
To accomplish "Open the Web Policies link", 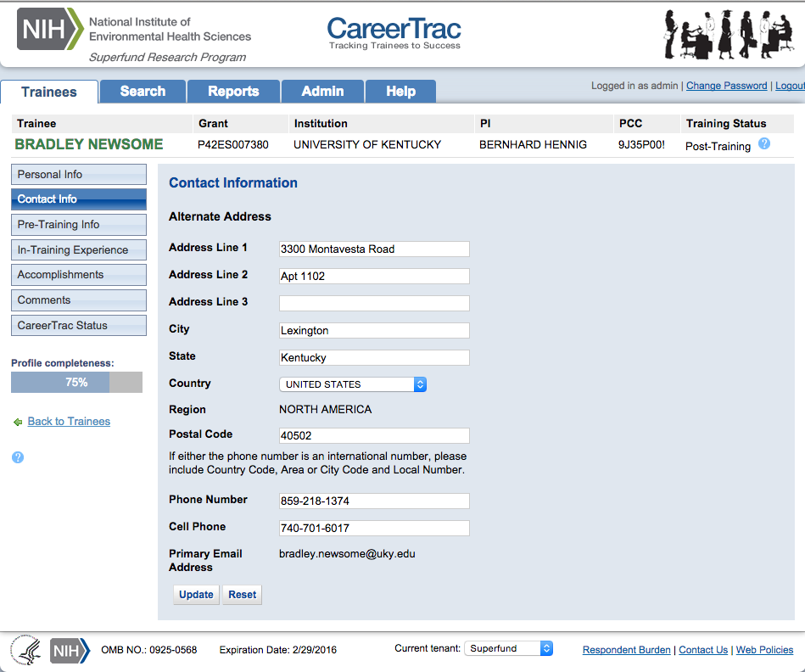I will (764, 650).
